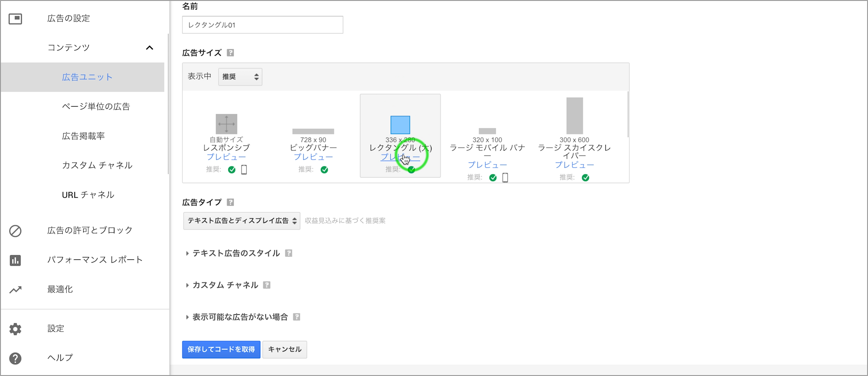The height and width of the screenshot is (376, 868).
Task: Click 保存してコードを取得 button
Action: coord(221,349)
